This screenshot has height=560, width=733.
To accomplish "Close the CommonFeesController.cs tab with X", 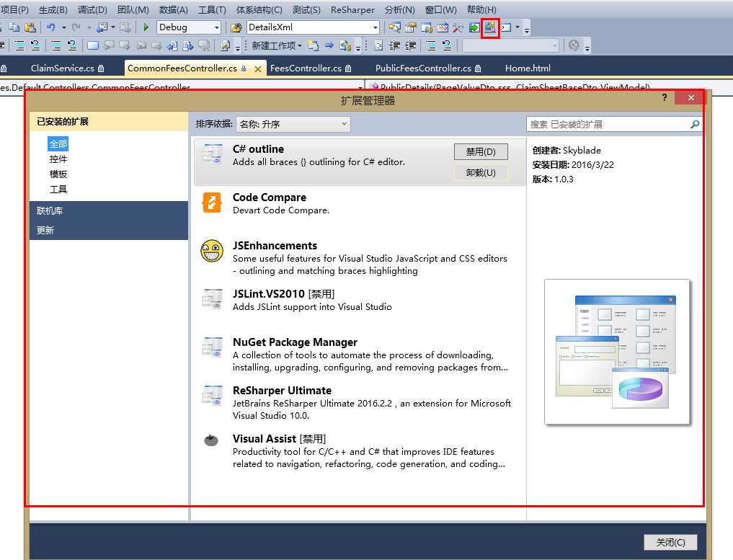I will (x=257, y=68).
